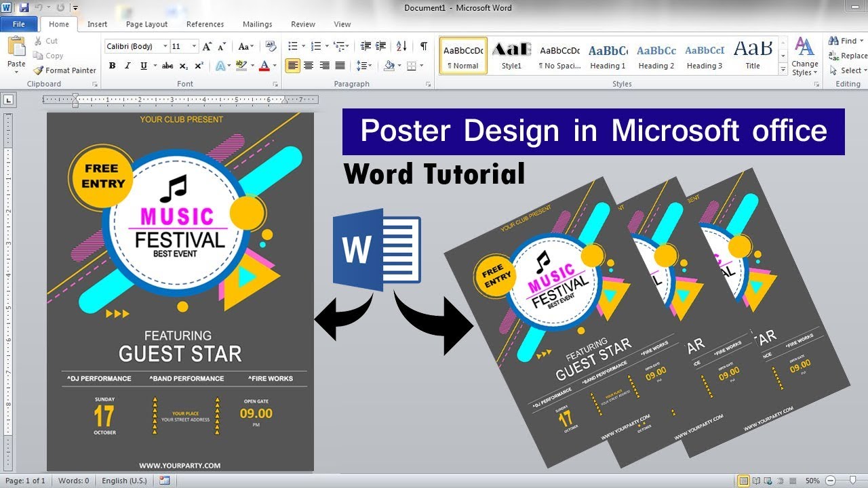Apply superscript formatting
868x488 pixels.
pos(199,66)
